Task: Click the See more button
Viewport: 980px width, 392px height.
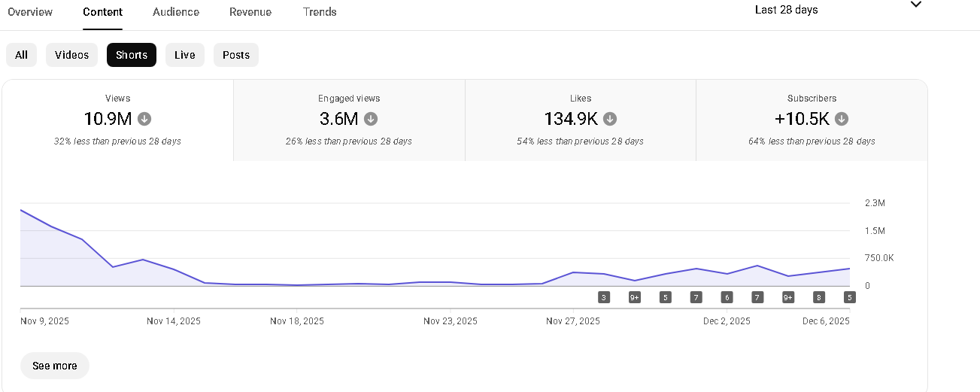Action: [x=55, y=366]
